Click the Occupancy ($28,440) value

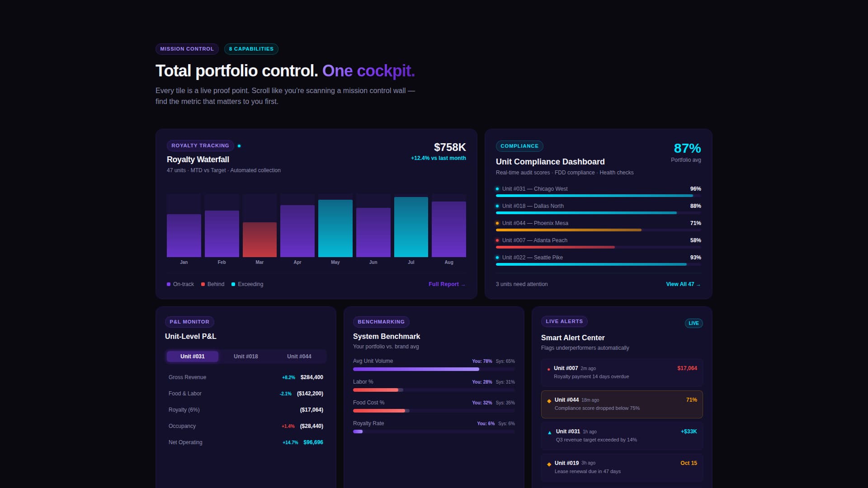[311, 426]
